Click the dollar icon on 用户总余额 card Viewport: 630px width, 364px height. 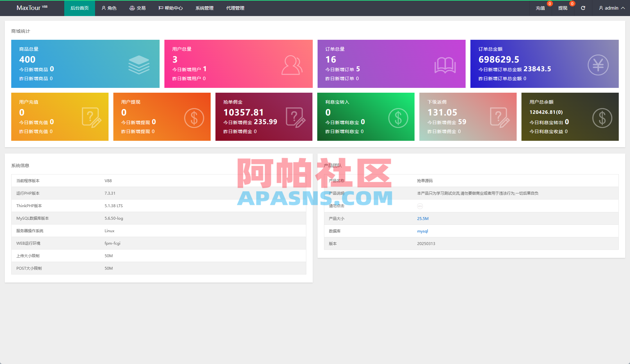pyautogui.click(x=602, y=117)
